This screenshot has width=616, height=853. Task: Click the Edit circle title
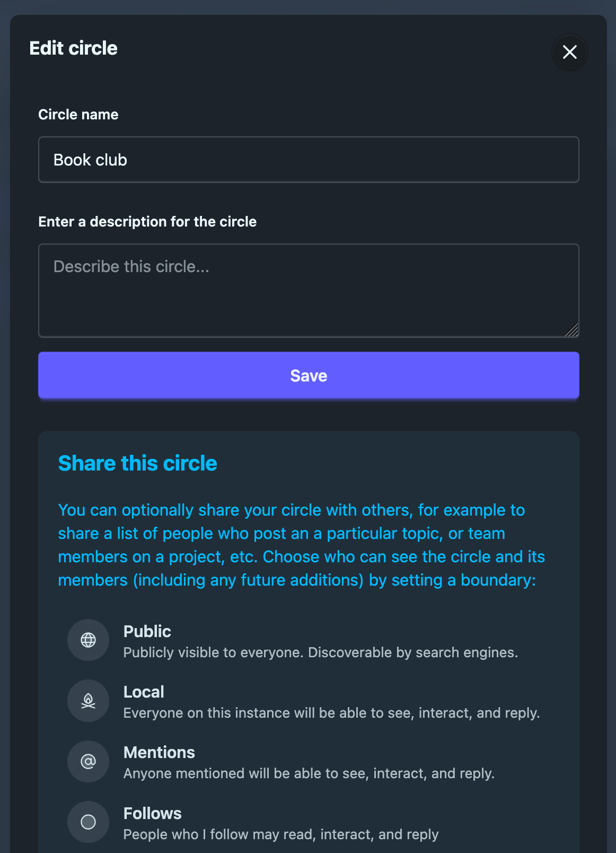pyautogui.click(x=73, y=48)
